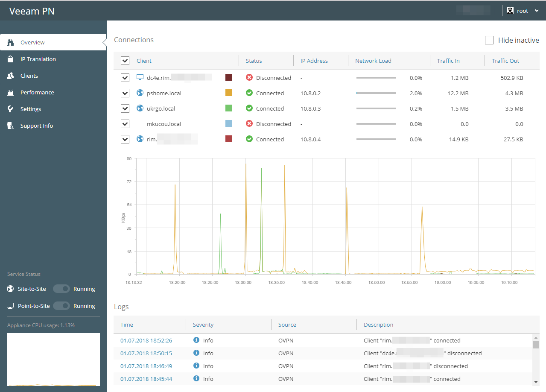Click the Settings wrench icon
The image size is (546, 392).
(11, 109)
